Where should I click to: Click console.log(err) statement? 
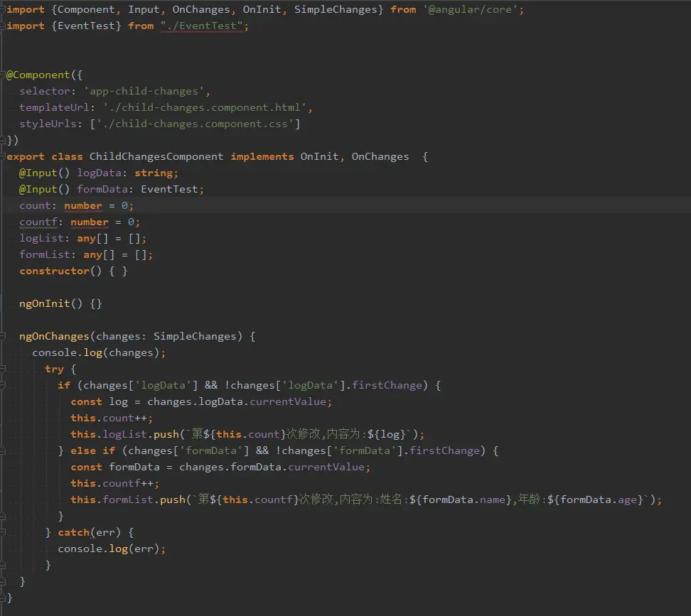pyautogui.click(x=112, y=549)
